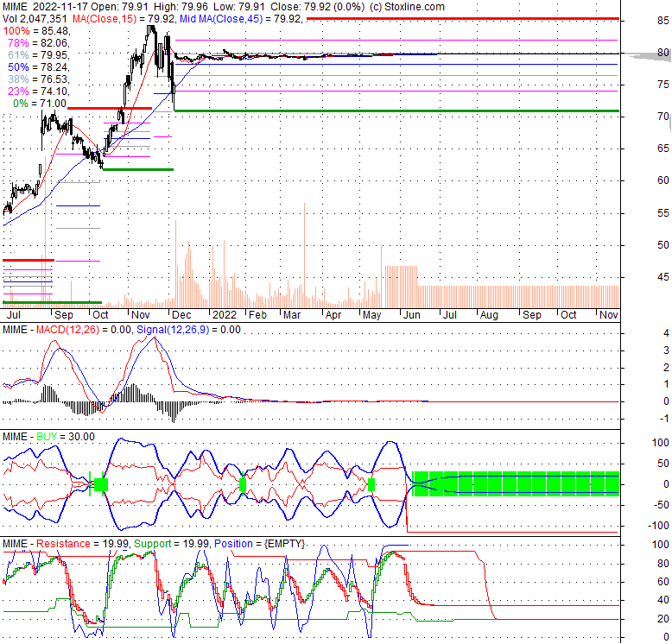The height and width of the screenshot is (644, 672).
Task: Click the '23% = 74.10' level label
Action: click(39, 92)
